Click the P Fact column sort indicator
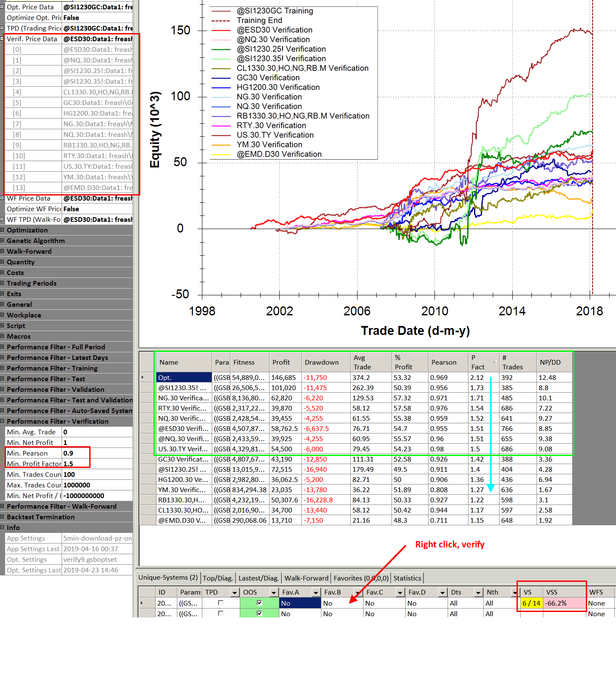 tap(495, 362)
